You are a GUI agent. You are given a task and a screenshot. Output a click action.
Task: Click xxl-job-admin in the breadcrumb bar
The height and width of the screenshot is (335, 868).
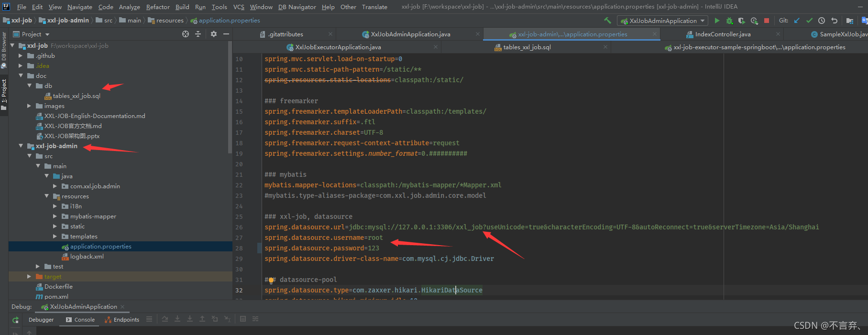[x=64, y=20]
